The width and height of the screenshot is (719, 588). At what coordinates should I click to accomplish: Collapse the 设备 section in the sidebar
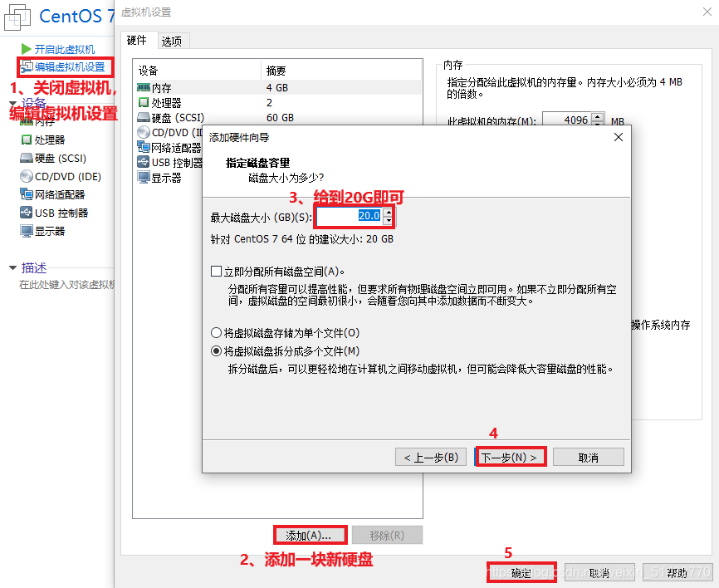[x=12, y=103]
